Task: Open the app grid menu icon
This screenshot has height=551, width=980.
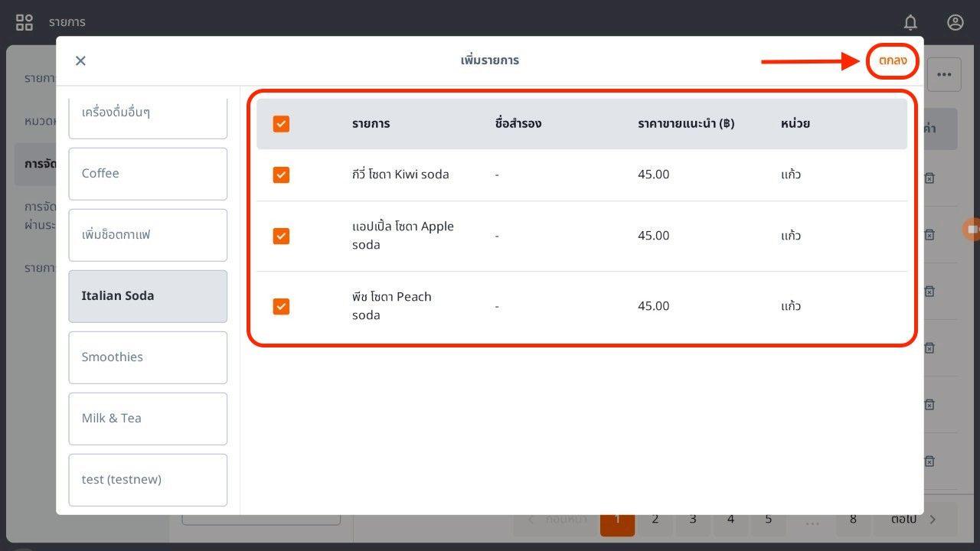Action: coord(24,22)
